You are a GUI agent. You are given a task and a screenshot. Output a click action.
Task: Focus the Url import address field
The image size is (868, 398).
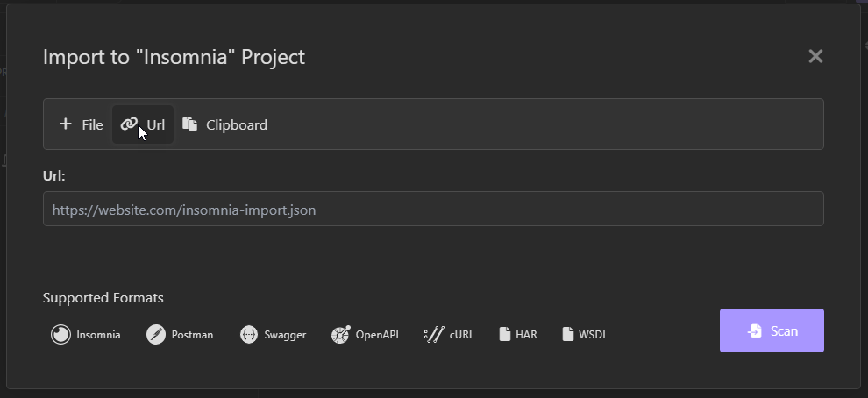click(x=433, y=209)
